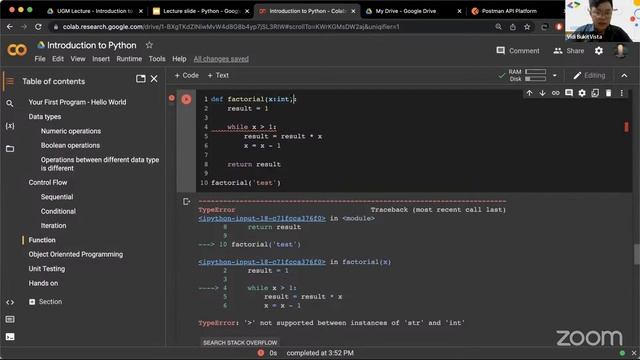Open the Tools menu
Image resolution: width=640 pixels, height=360 pixels.
point(157,59)
